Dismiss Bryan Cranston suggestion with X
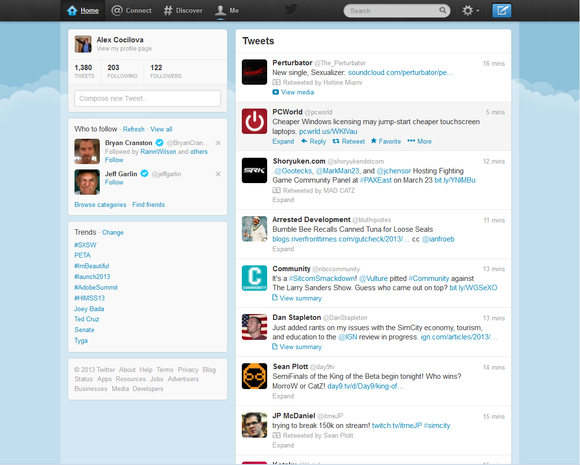The image size is (580, 465). (x=218, y=143)
